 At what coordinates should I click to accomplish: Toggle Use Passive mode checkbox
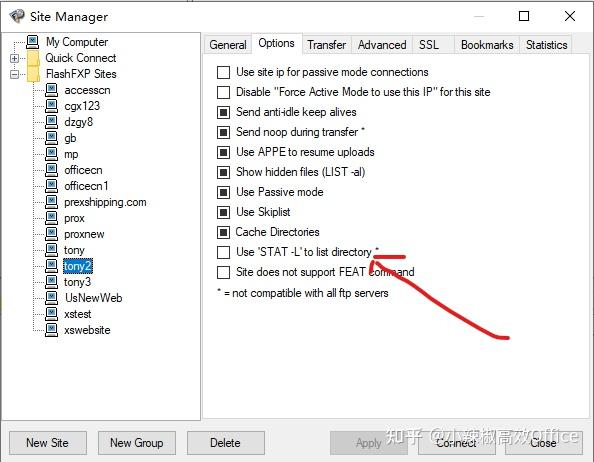[224, 192]
